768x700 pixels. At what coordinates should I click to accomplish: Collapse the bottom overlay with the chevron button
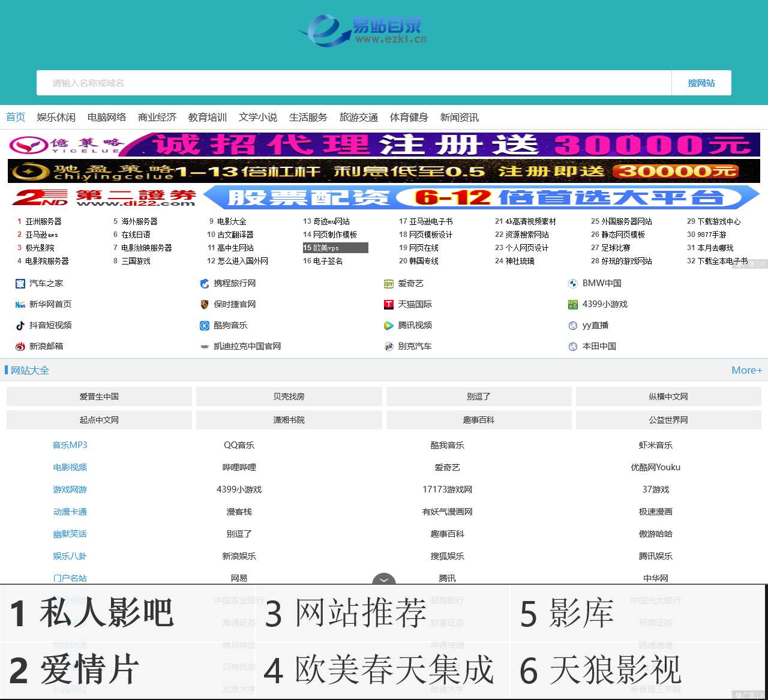point(384,579)
